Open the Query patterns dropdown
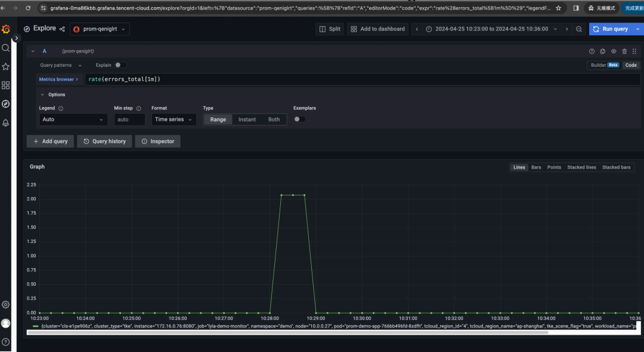644x352 pixels. (60, 66)
